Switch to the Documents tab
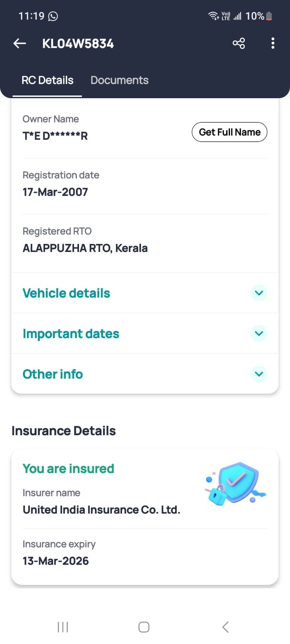This screenshot has width=290, height=644. [119, 80]
